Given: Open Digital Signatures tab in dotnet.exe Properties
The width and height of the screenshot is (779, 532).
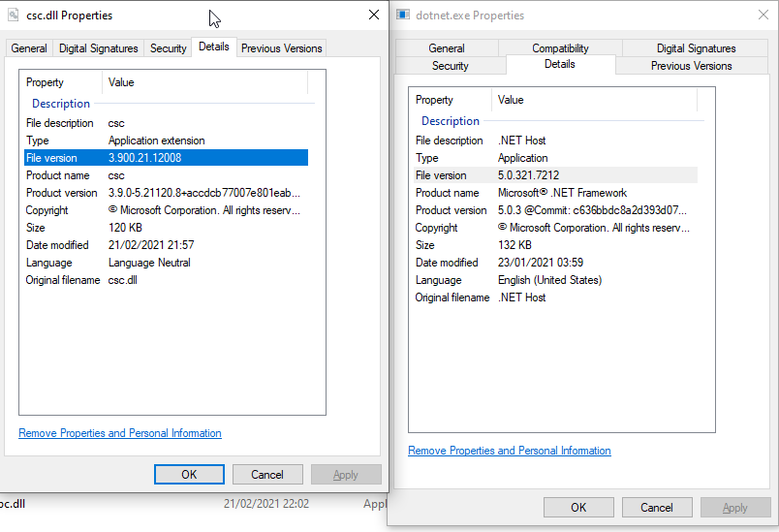Looking at the screenshot, I should point(696,48).
